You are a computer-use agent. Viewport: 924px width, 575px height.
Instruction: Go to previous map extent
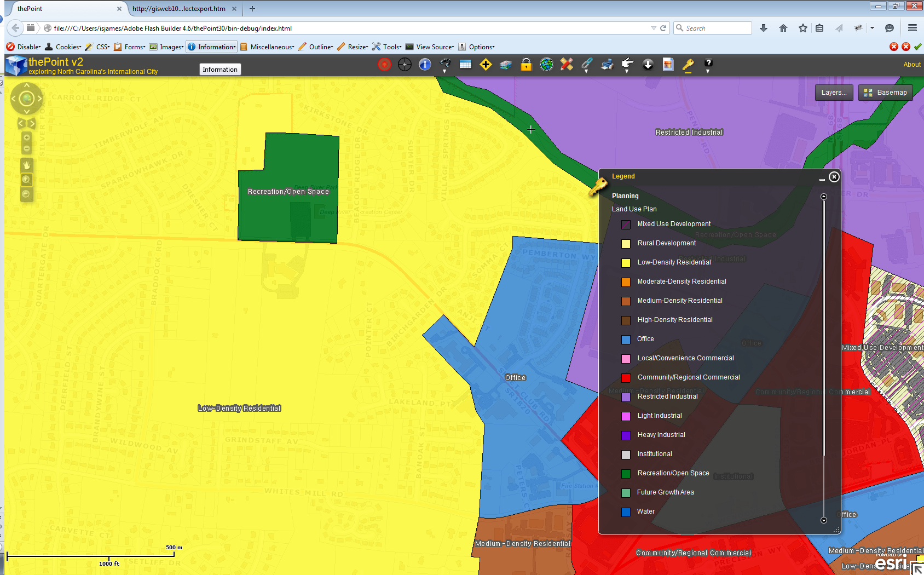point(21,123)
